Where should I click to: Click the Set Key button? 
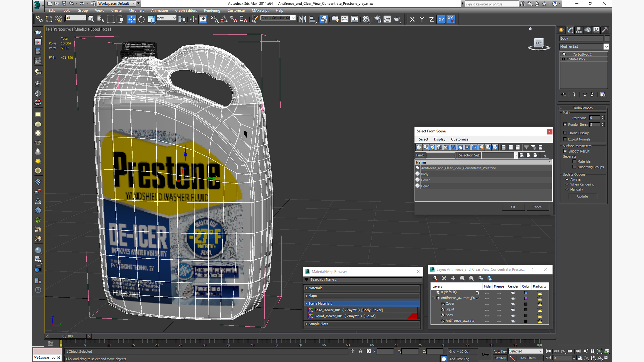(x=500, y=358)
